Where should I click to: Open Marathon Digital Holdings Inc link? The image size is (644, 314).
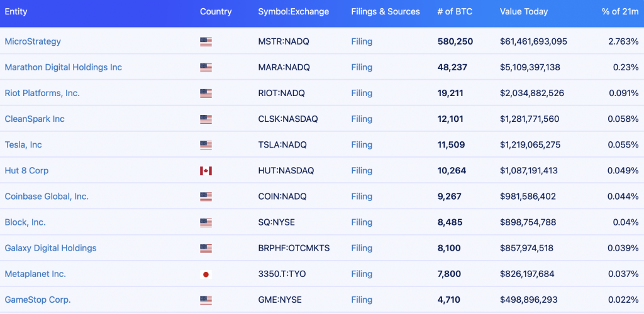(64, 67)
